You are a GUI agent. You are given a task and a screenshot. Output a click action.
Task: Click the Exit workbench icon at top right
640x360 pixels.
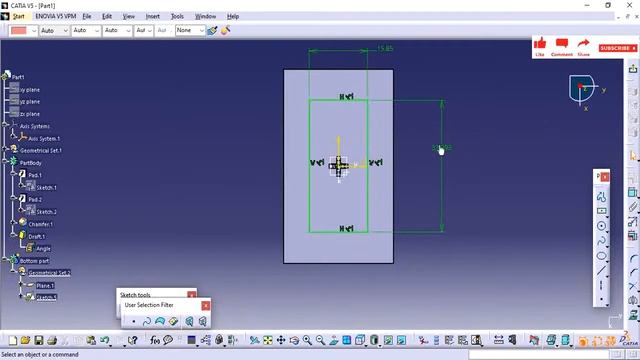point(633,69)
